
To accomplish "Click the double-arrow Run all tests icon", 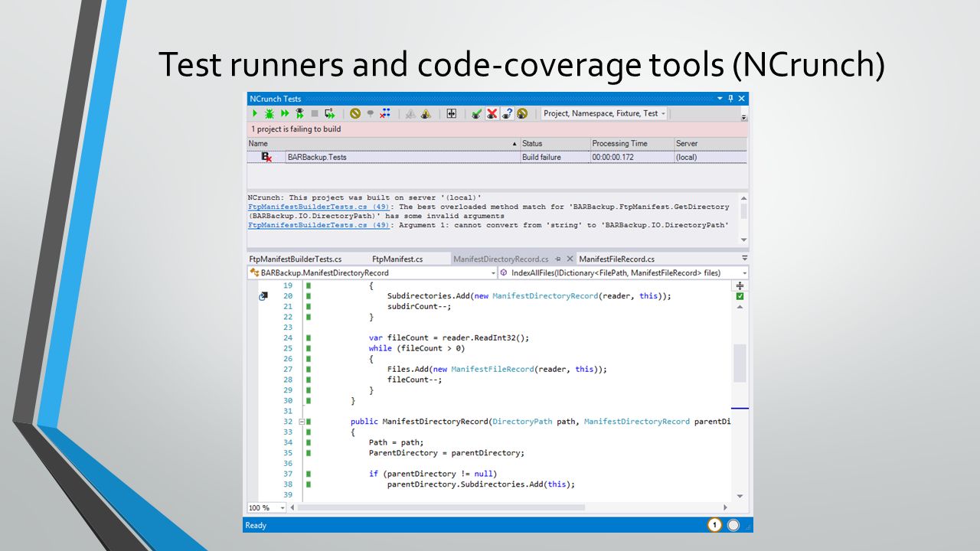I will coord(285,113).
